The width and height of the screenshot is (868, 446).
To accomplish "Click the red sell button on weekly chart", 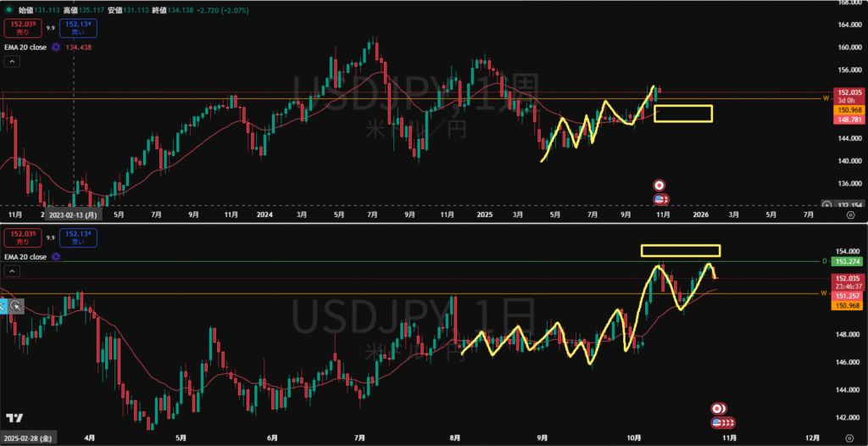I will pos(21,27).
